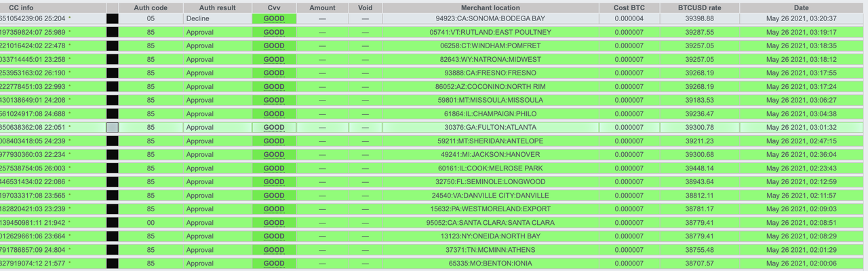Image resolution: width=868 pixels, height=271 pixels.
Task: Select auth code 00 in Santa Clara row
Action: click(151, 222)
